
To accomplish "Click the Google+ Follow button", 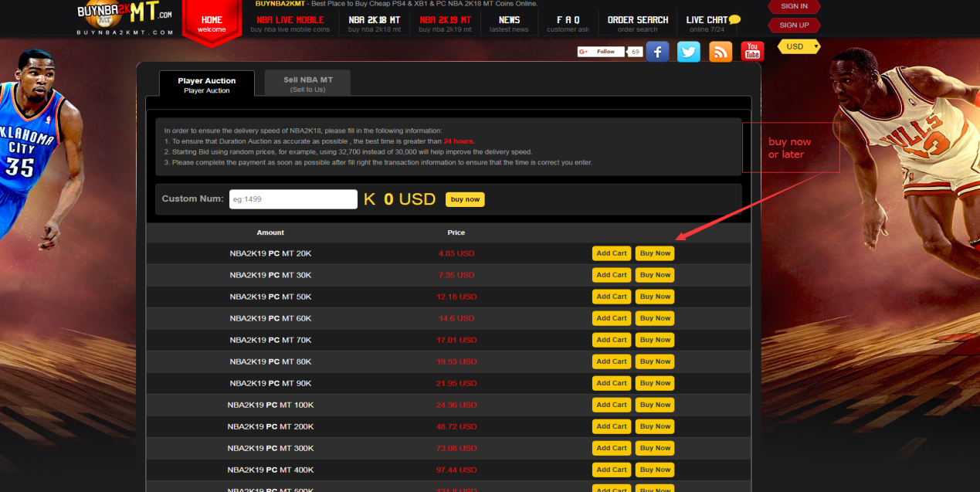I will tap(601, 52).
